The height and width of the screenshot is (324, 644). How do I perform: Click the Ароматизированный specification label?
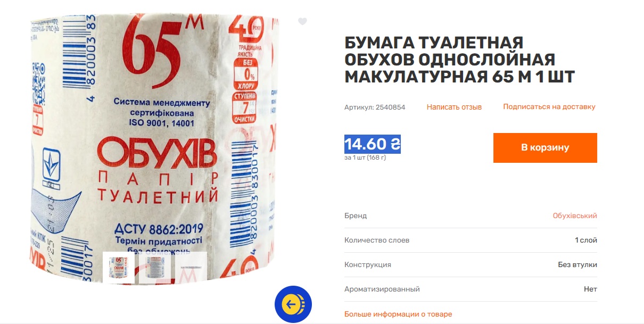tap(382, 289)
